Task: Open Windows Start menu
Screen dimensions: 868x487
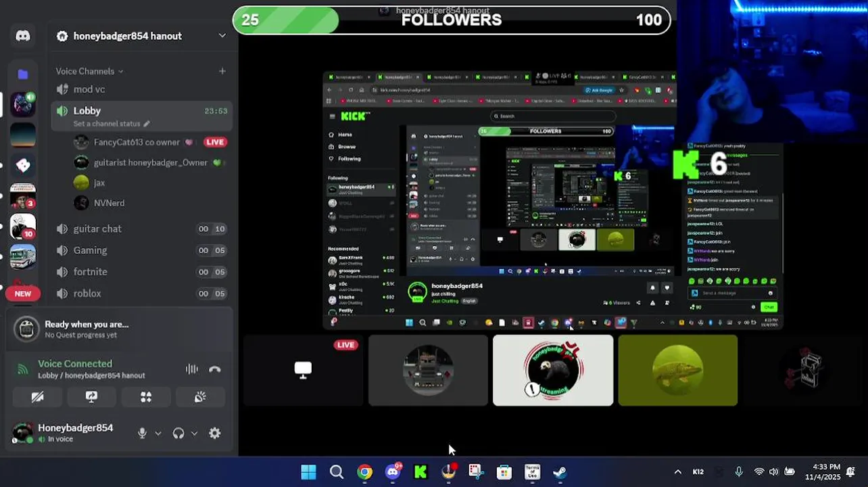Action: pos(308,472)
